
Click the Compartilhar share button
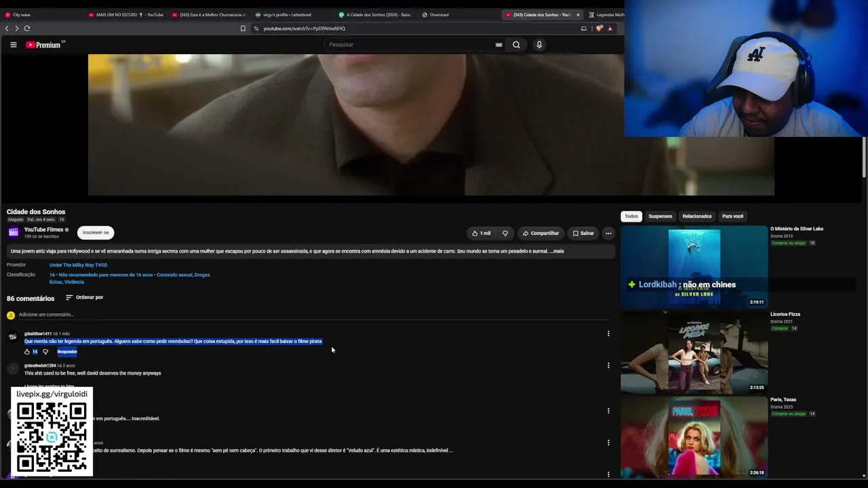click(x=540, y=233)
